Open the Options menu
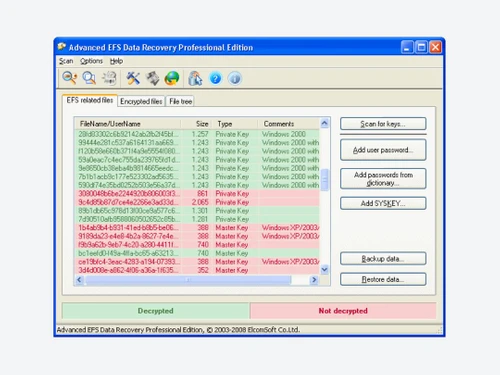The width and height of the screenshot is (500, 375). (x=91, y=61)
